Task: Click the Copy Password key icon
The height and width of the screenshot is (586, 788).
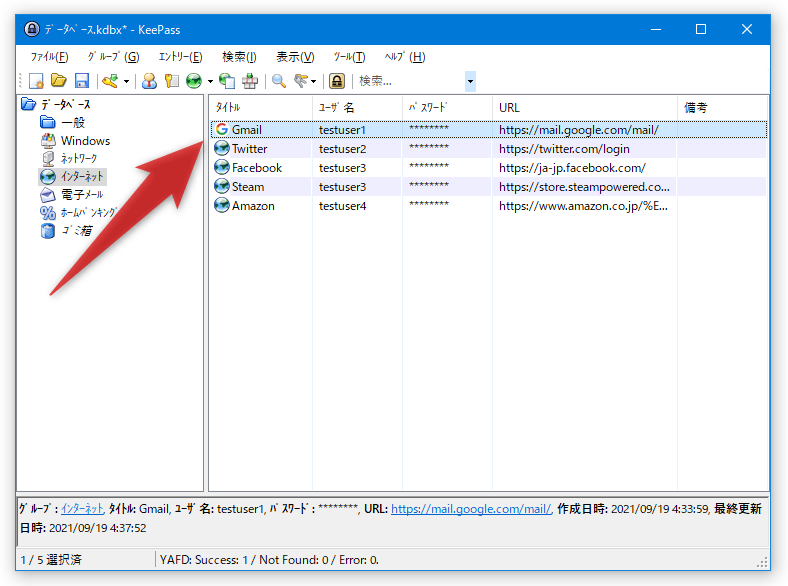Action: [172, 81]
